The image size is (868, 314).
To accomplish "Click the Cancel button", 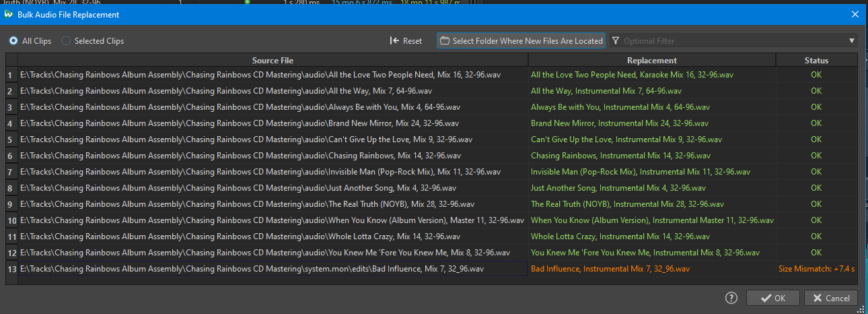I will [831, 299].
